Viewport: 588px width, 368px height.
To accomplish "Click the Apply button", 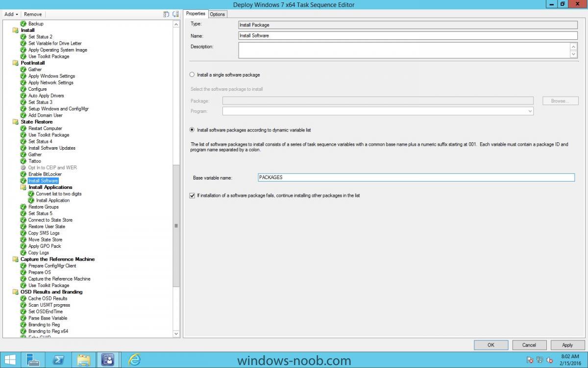I will click(x=567, y=345).
